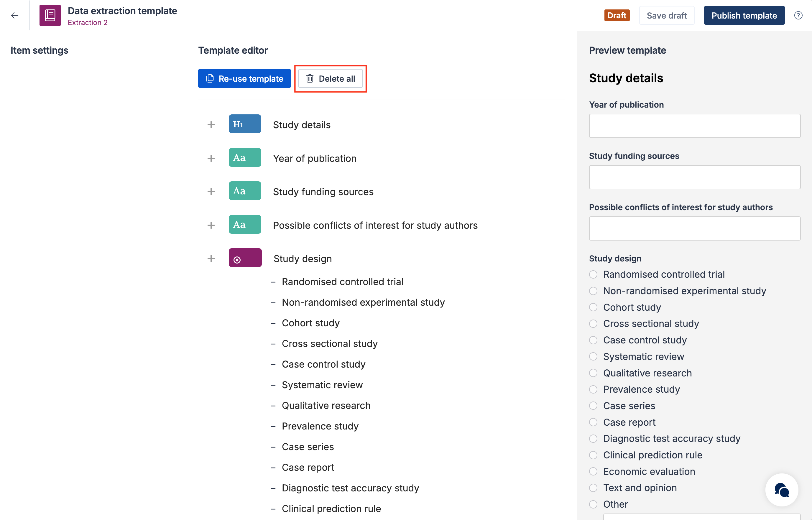812x520 pixels.
Task: Select Year of publication item in editor list
Action: [315, 158]
